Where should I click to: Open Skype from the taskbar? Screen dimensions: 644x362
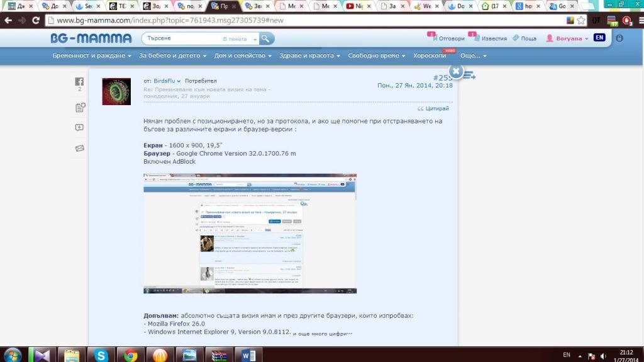[x=101, y=355]
